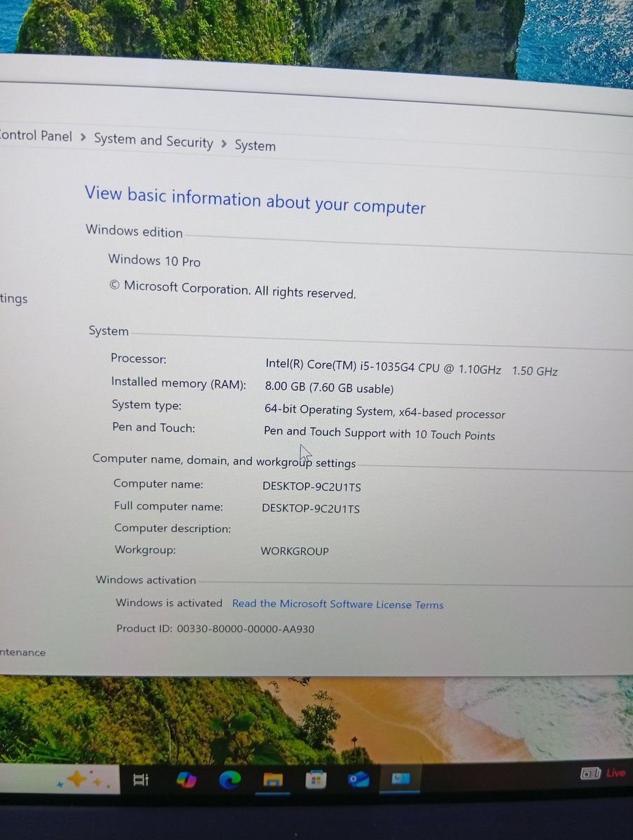633x840 pixels.
Task: Click the System type: label
Action: tap(146, 405)
